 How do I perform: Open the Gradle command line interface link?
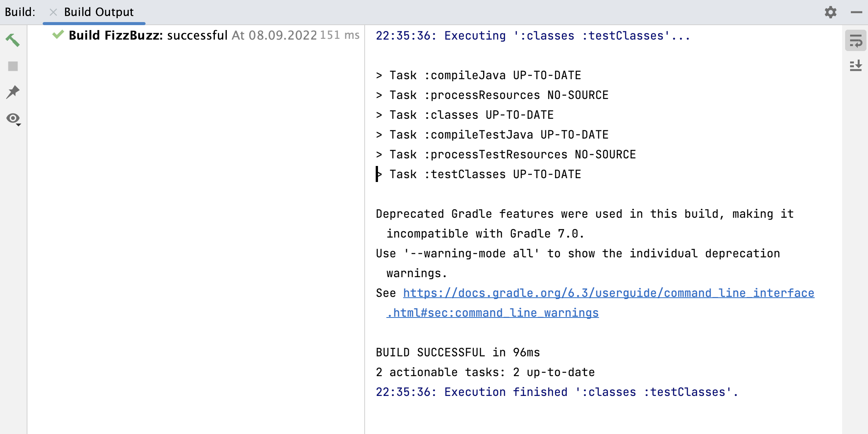click(x=609, y=293)
